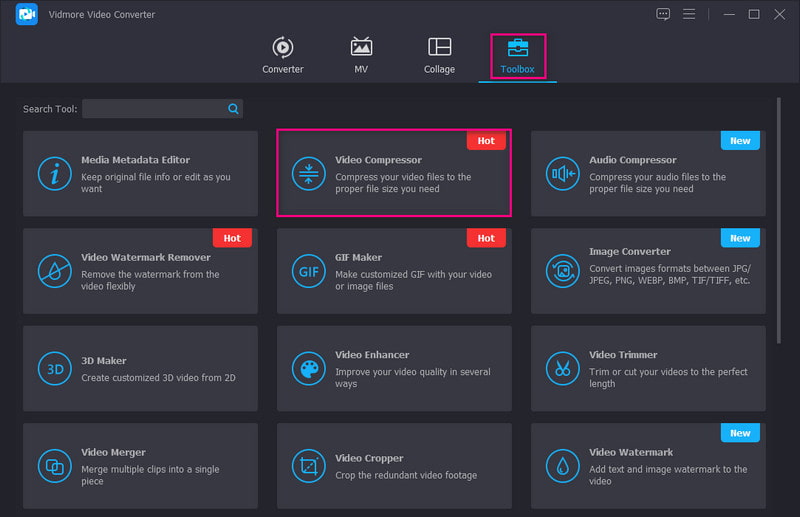Open the Video Merger icon

click(x=54, y=465)
